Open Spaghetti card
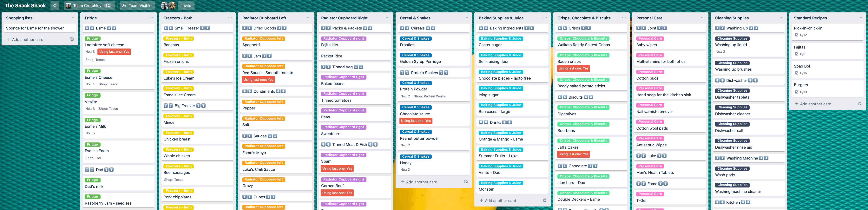The image size is (868, 210). point(276,42)
